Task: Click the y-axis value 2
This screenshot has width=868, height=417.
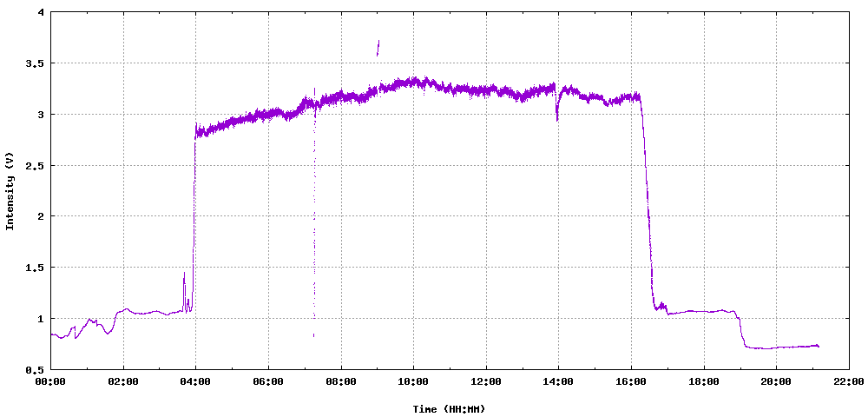Action: tap(40, 216)
